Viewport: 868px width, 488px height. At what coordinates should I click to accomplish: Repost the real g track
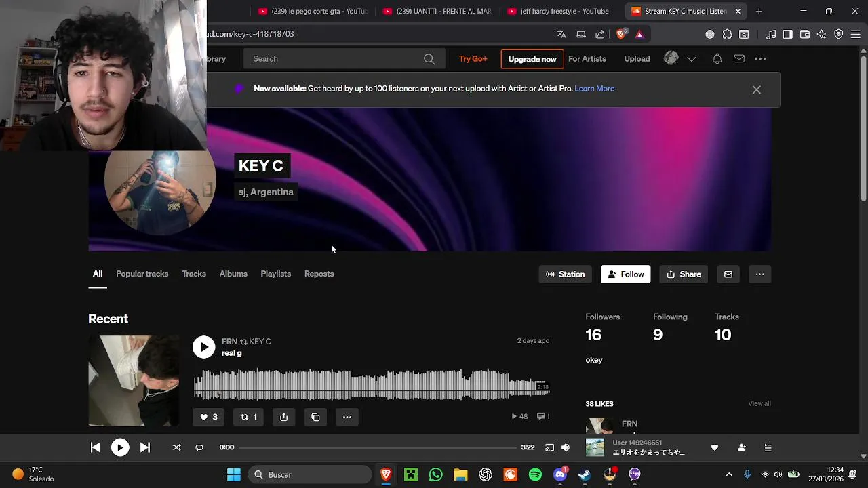[248, 417]
